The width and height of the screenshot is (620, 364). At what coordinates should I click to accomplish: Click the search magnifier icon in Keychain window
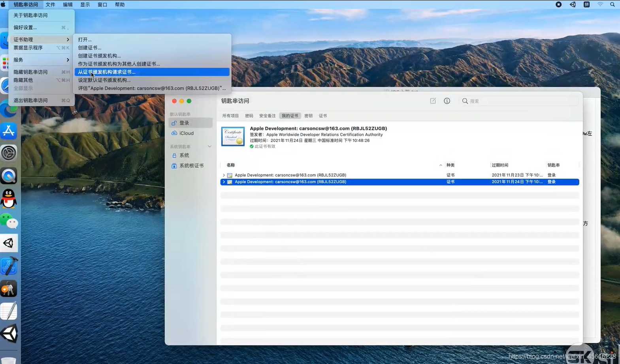(465, 101)
